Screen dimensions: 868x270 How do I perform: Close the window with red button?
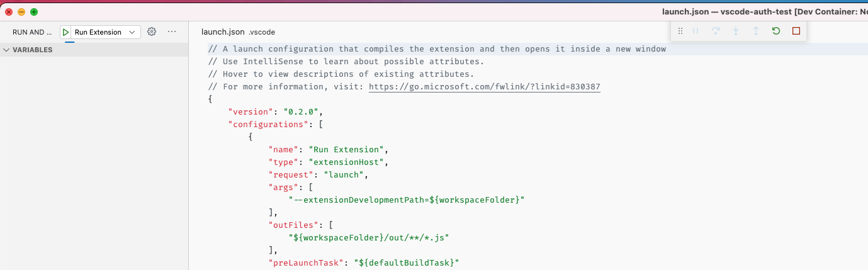tap(9, 12)
